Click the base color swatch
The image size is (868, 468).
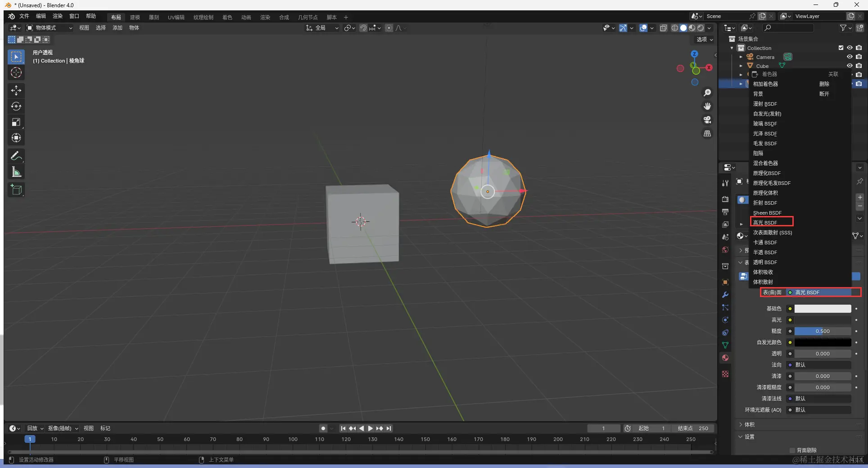point(823,309)
